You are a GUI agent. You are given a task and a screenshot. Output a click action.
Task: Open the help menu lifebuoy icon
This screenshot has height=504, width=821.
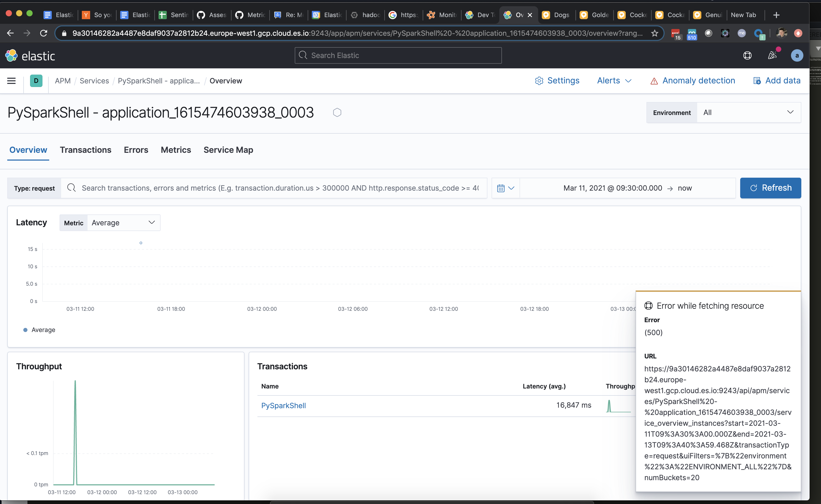pos(747,55)
